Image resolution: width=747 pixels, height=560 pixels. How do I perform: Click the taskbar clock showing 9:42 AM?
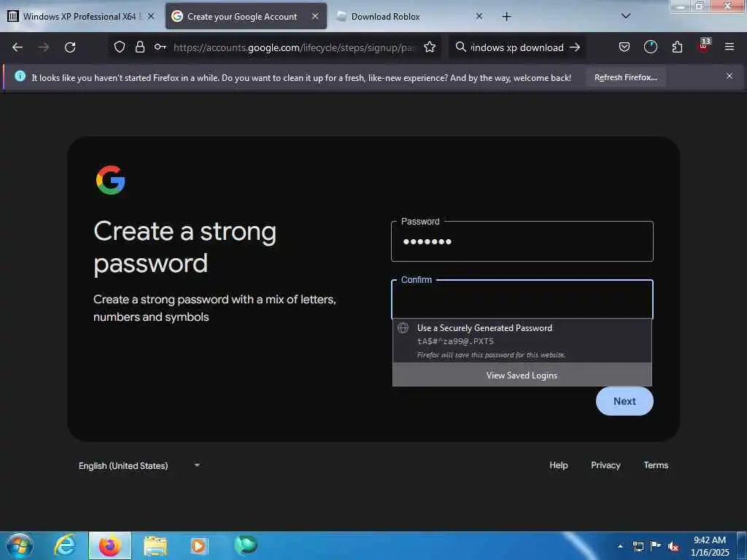click(x=710, y=546)
